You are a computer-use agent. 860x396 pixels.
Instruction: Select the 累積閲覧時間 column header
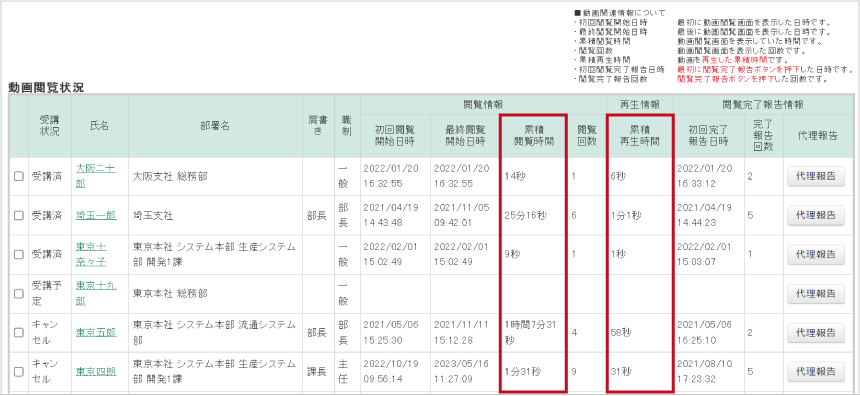[x=533, y=136]
